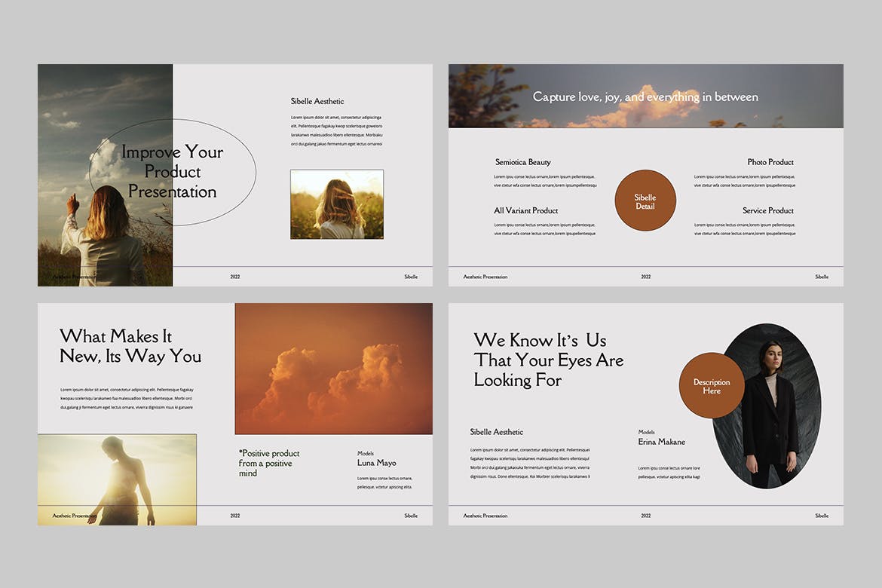Select small photo of woman in golden field
The height and width of the screenshot is (588, 882).
pos(336,204)
